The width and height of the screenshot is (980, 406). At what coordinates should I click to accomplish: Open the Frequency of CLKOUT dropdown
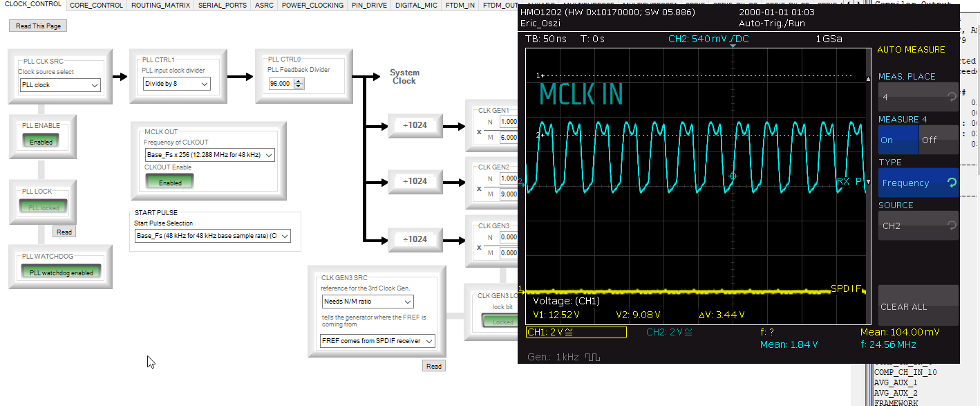point(209,155)
